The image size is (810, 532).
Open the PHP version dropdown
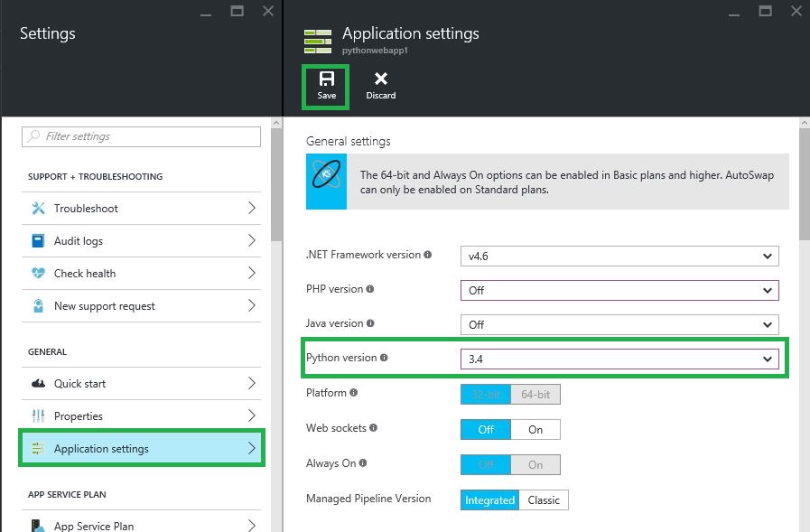tap(619, 290)
